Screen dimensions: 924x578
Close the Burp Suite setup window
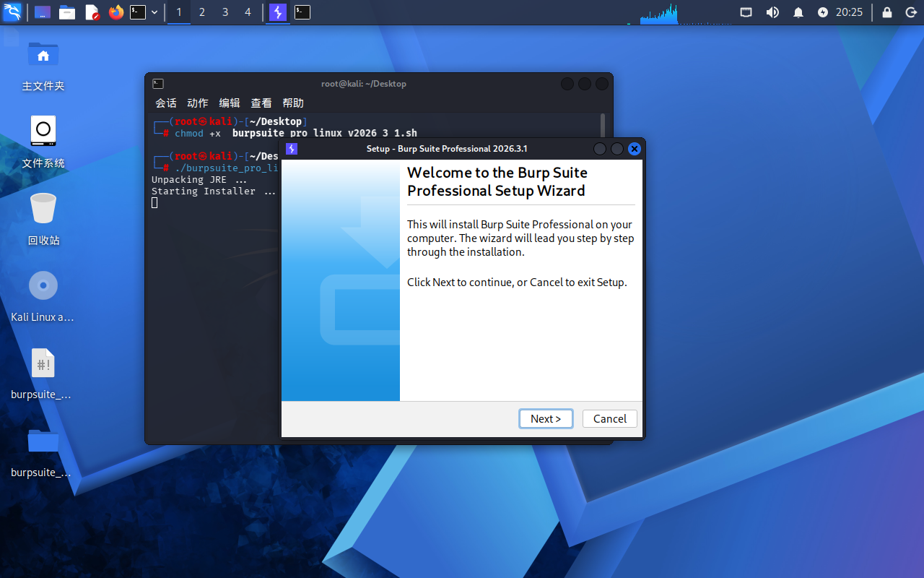tap(635, 149)
